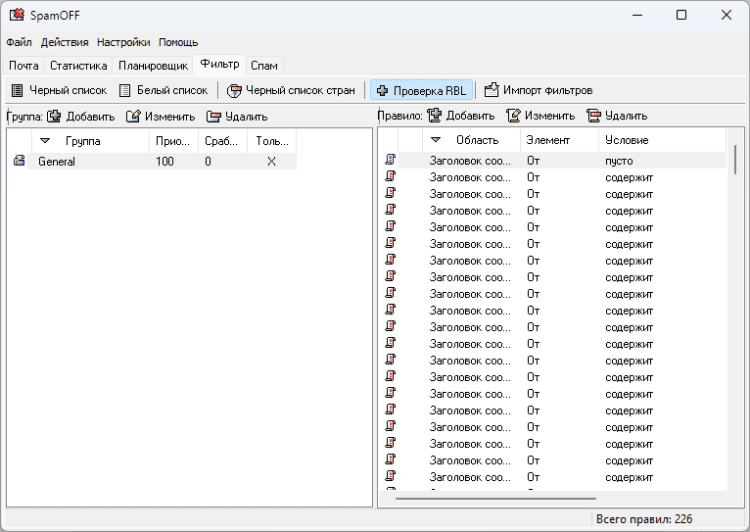This screenshot has width=750, height=532.
Task: Add a new rule with Правило Добавить
Action: click(x=461, y=115)
